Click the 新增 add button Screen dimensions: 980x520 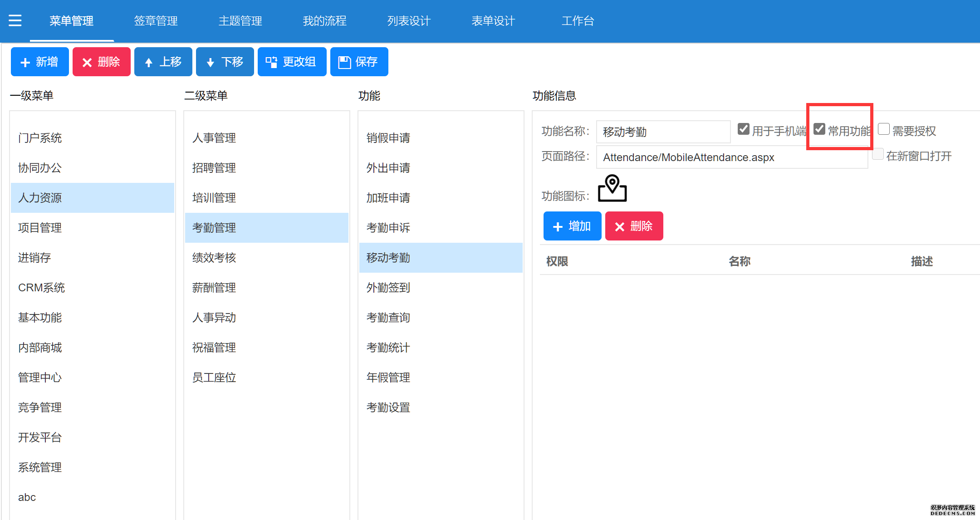coord(40,62)
